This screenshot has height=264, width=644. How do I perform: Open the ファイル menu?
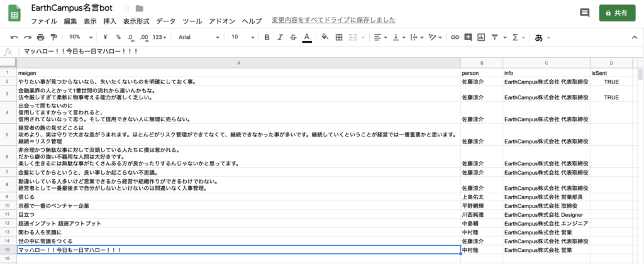[x=44, y=21]
